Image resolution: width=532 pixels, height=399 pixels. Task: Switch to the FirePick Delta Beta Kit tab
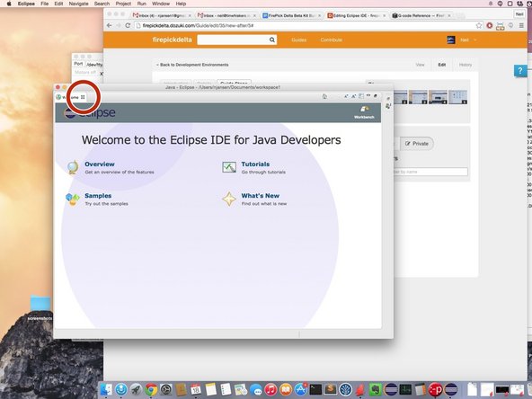point(291,15)
